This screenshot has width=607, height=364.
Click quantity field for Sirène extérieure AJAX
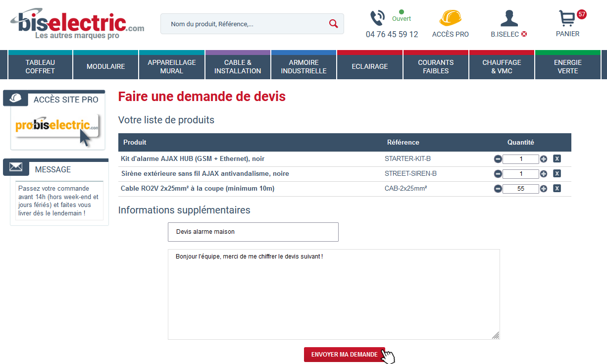[520, 174]
